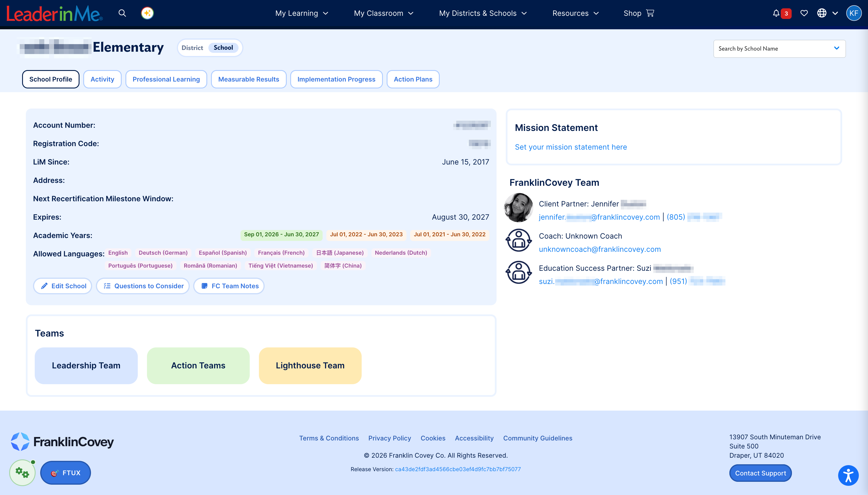Screen dimensions: 868x495
Task: Expand My Districts & Schools menu
Action: pos(483,13)
